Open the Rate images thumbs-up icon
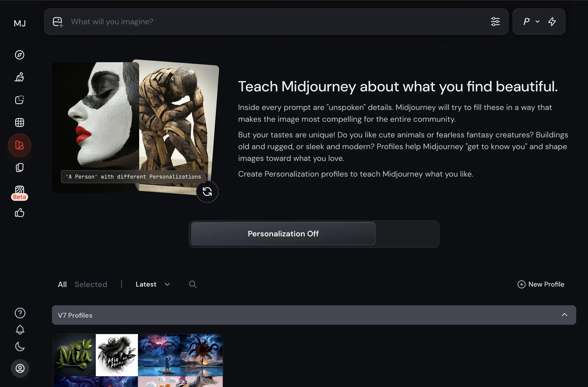Screen dimensions: 588x387 [20, 213]
